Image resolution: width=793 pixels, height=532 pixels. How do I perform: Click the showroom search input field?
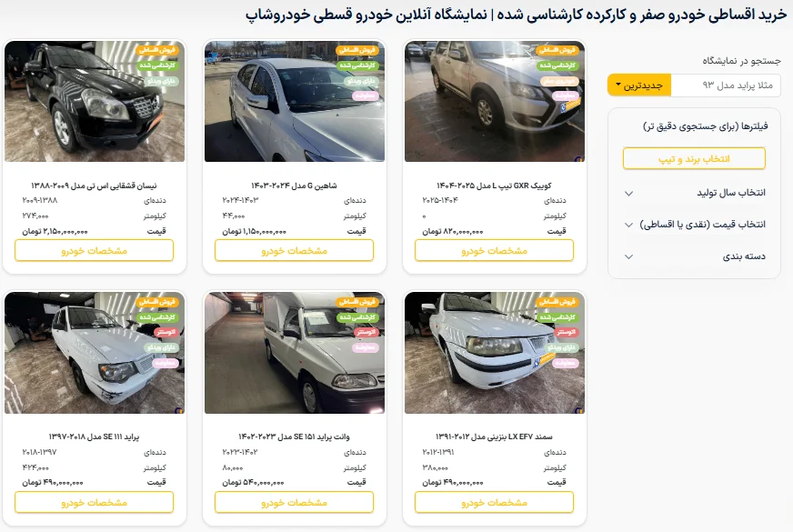[726, 85]
